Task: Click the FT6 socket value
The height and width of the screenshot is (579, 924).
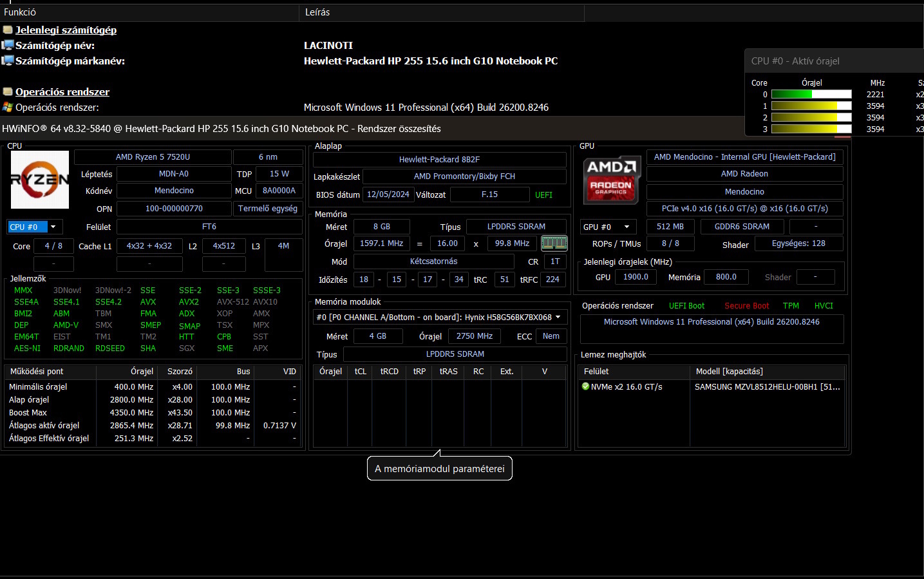Action: pos(209,227)
